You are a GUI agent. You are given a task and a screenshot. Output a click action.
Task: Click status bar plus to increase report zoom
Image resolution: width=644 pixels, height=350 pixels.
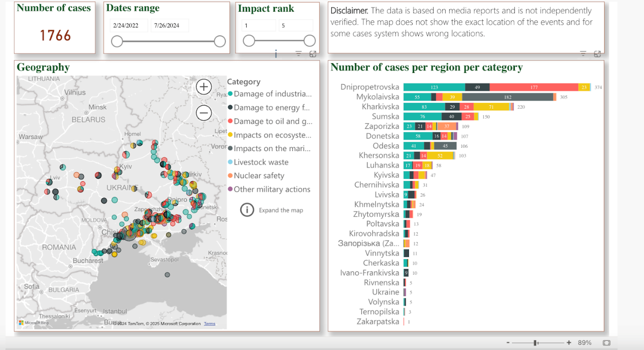569,343
